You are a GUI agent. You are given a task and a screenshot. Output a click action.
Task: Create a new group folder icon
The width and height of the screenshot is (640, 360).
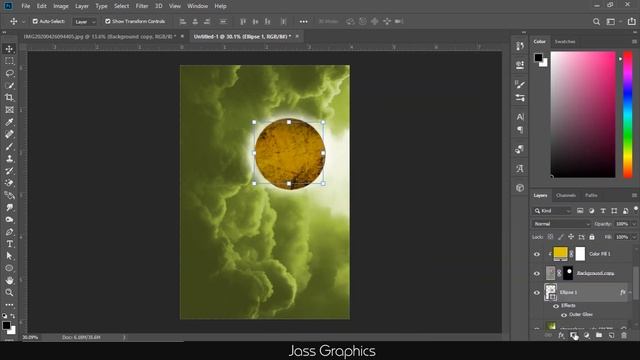coord(599,336)
